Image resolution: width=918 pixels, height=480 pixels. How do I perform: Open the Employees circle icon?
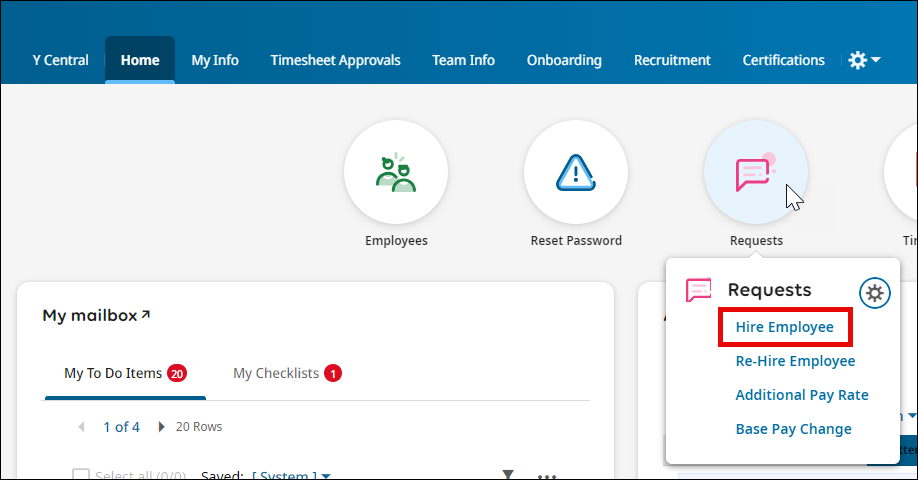[x=396, y=172]
